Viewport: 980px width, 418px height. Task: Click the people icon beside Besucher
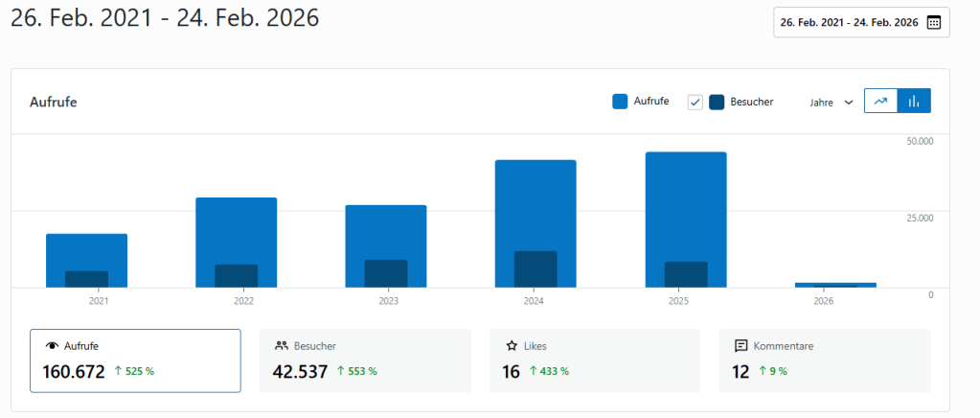[x=282, y=345]
